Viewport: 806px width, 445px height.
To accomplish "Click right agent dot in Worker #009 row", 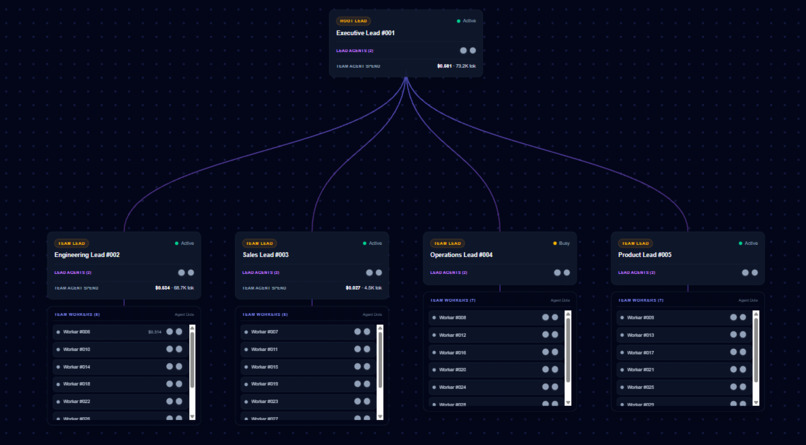I will [x=743, y=317].
